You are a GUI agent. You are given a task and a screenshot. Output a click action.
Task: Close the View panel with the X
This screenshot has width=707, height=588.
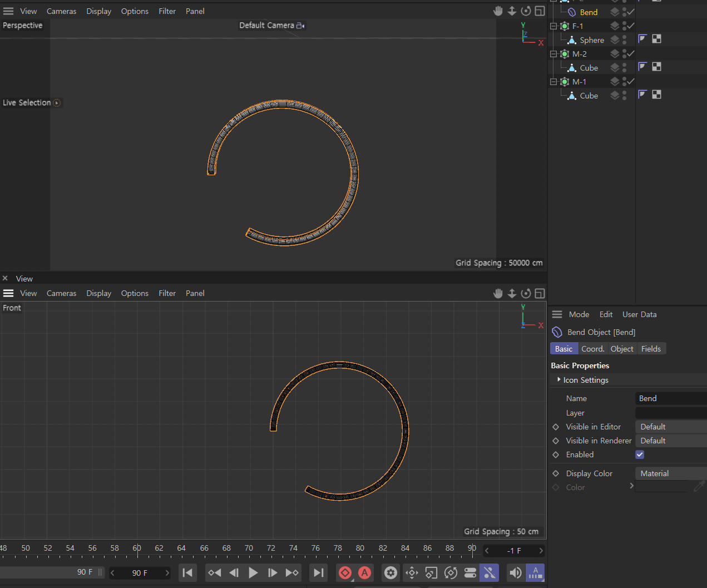pos(5,278)
